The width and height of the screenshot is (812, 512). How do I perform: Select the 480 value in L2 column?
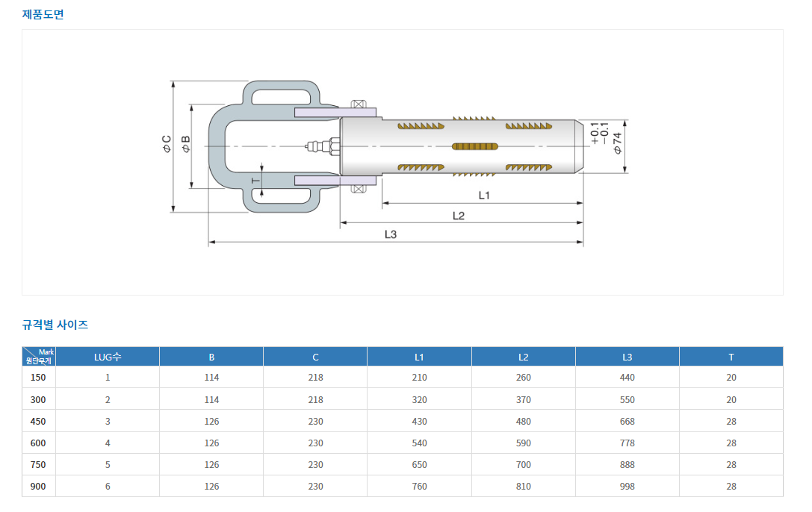pyautogui.click(x=523, y=421)
